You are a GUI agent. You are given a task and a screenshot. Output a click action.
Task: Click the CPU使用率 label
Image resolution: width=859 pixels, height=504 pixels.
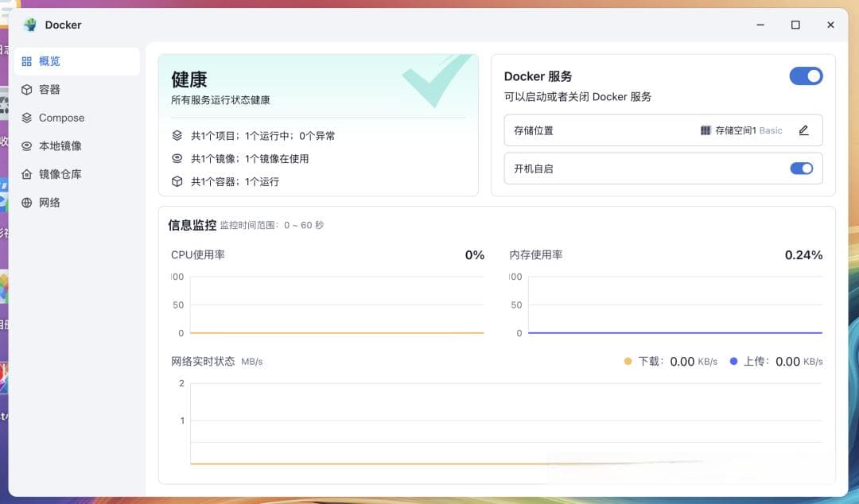tap(198, 254)
